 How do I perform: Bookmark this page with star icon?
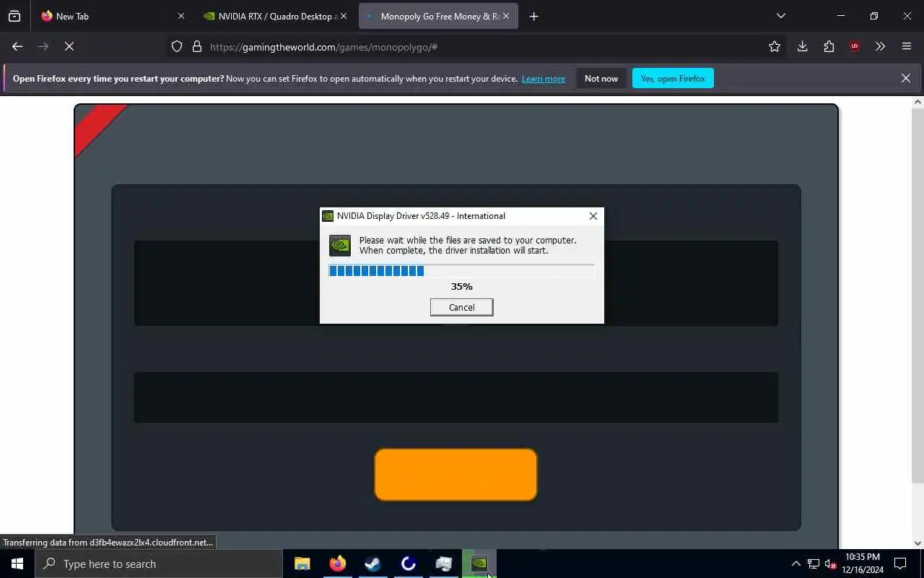tap(775, 46)
